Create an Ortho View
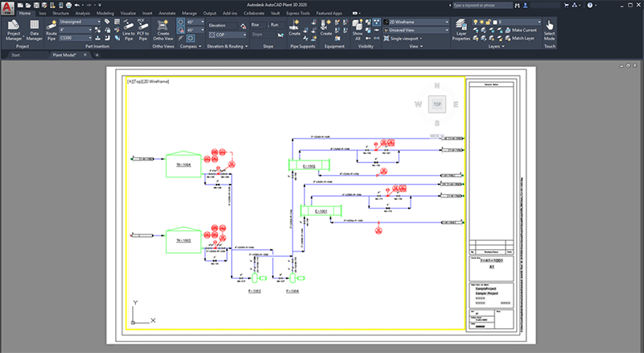The width and height of the screenshot is (644, 353). 163,30
